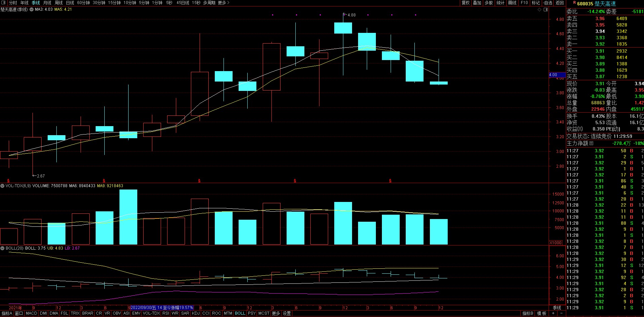644x317 pixels.
Task: Select the FSL indicator
Action: tap(64, 313)
